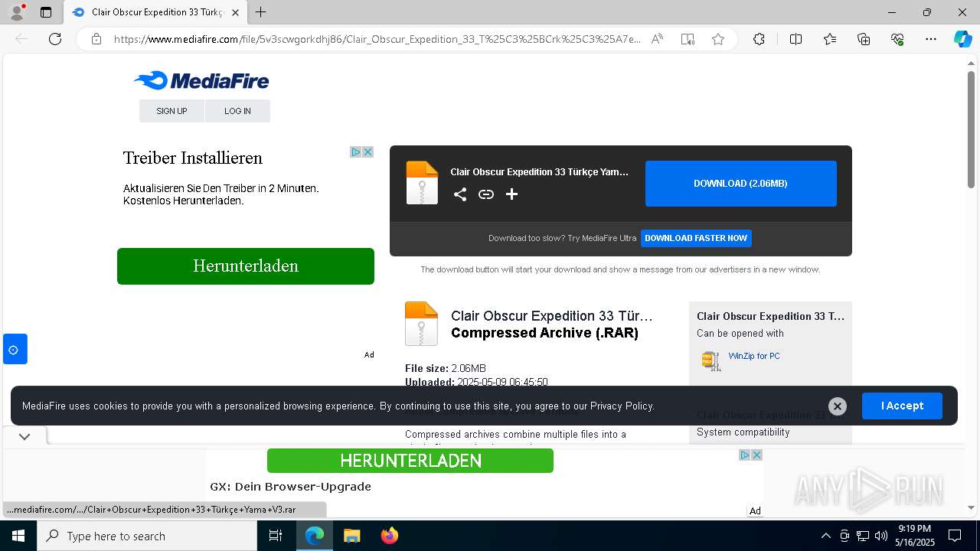Click the WinZip for PC link

[754, 356]
